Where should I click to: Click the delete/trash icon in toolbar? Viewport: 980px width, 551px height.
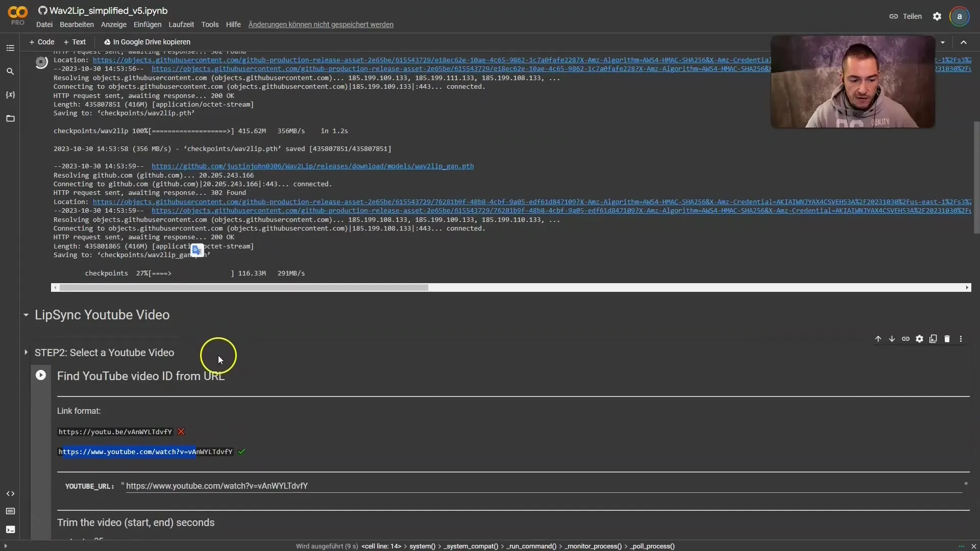pyautogui.click(x=948, y=339)
